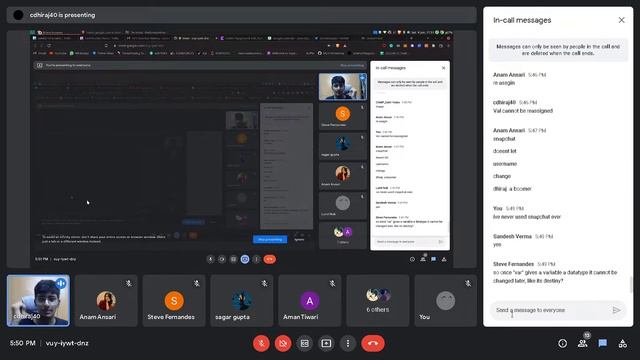Click the Sandesh Verma sender name in chat

[512, 236]
